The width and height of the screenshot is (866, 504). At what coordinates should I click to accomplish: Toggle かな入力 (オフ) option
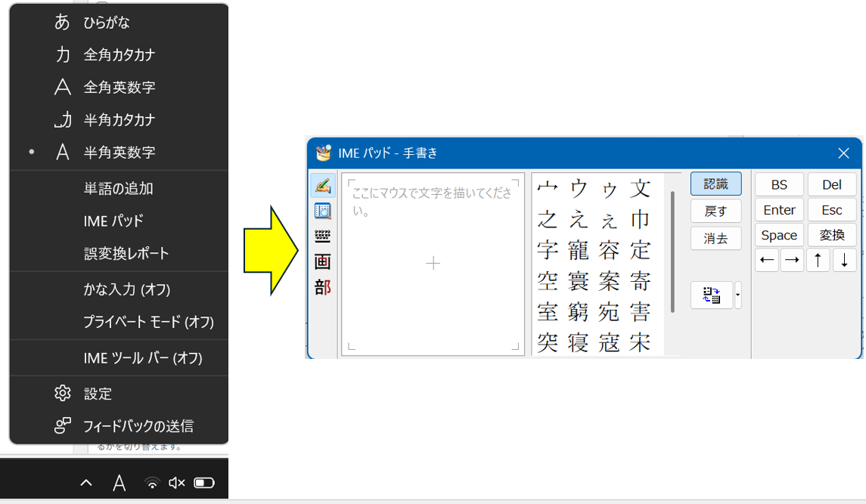126,289
